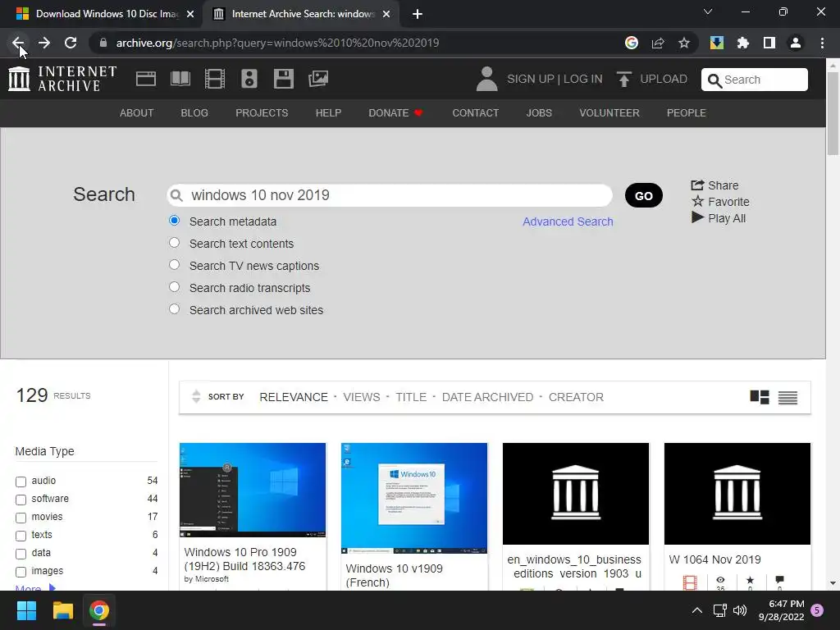Click Chrome icon on taskbar
Viewport: 840px width, 630px height.
(x=99, y=610)
